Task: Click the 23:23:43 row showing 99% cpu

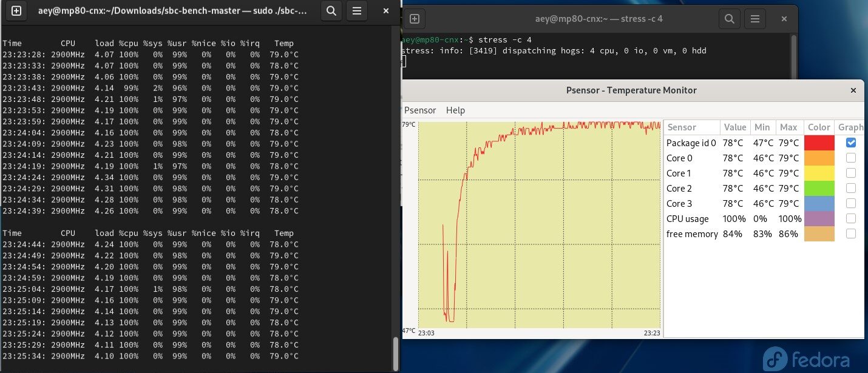Action: click(151, 88)
